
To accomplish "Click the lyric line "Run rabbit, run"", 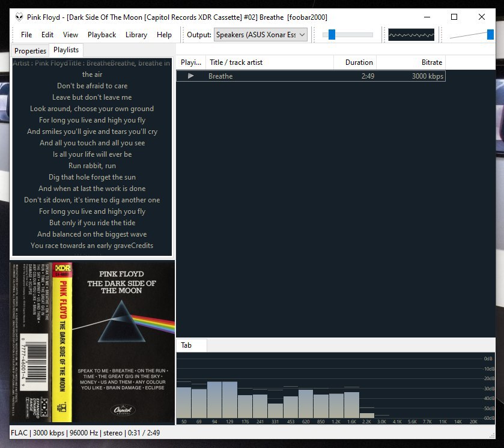I will (93, 166).
